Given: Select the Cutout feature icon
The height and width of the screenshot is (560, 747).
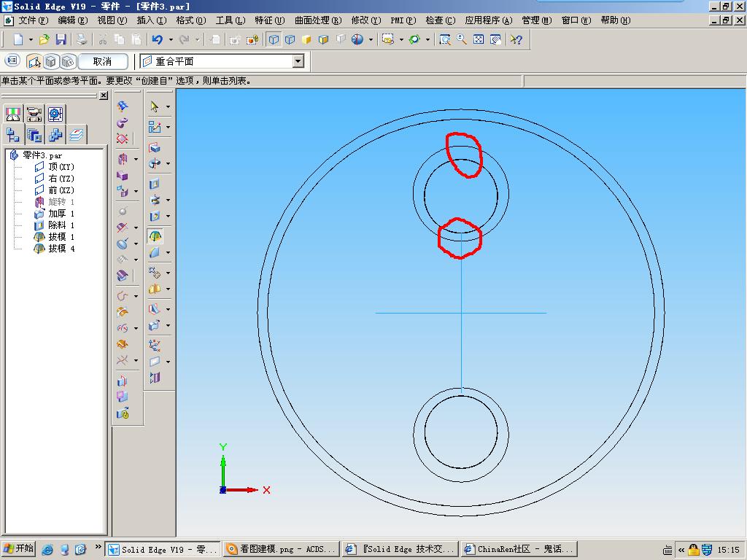Looking at the screenshot, I should (154, 184).
